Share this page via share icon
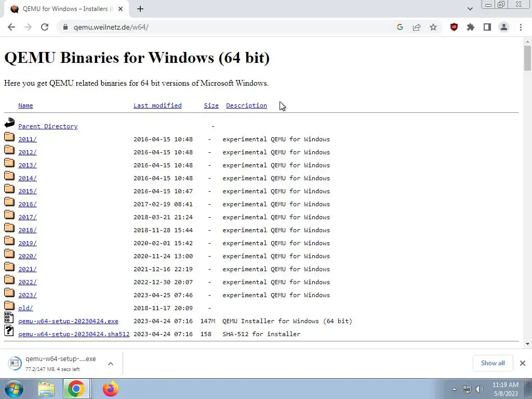This screenshot has width=532, height=399. click(417, 27)
